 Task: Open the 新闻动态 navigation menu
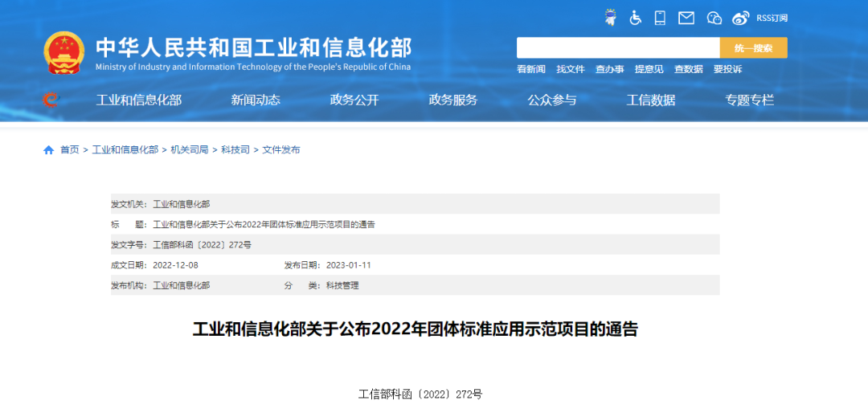tap(256, 100)
